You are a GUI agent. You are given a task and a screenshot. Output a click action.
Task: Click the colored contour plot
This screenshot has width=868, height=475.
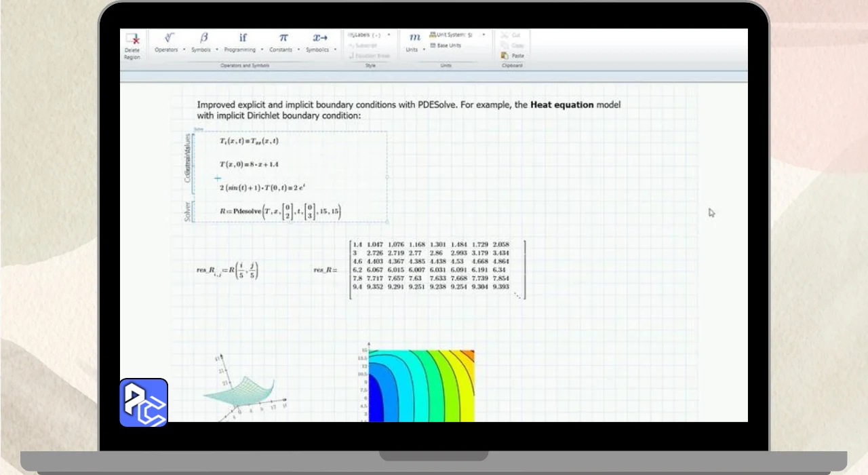click(x=421, y=385)
